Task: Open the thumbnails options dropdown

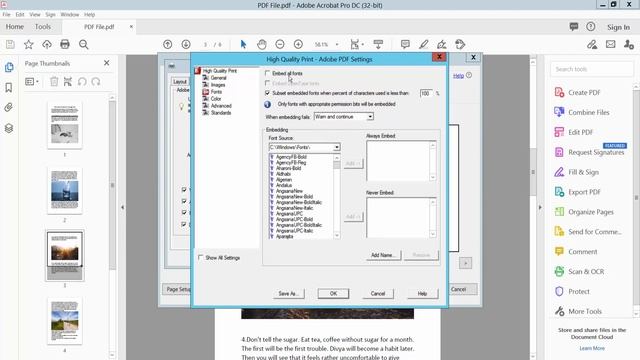Action: (x=32, y=82)
